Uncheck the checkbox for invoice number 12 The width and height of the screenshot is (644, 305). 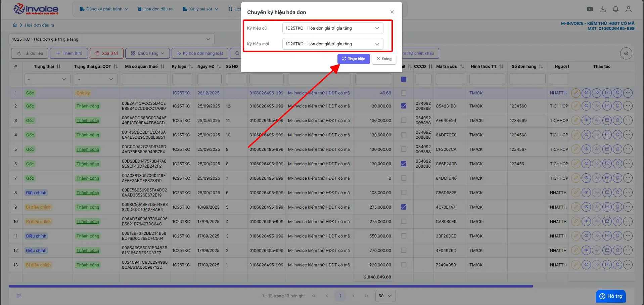404,106
